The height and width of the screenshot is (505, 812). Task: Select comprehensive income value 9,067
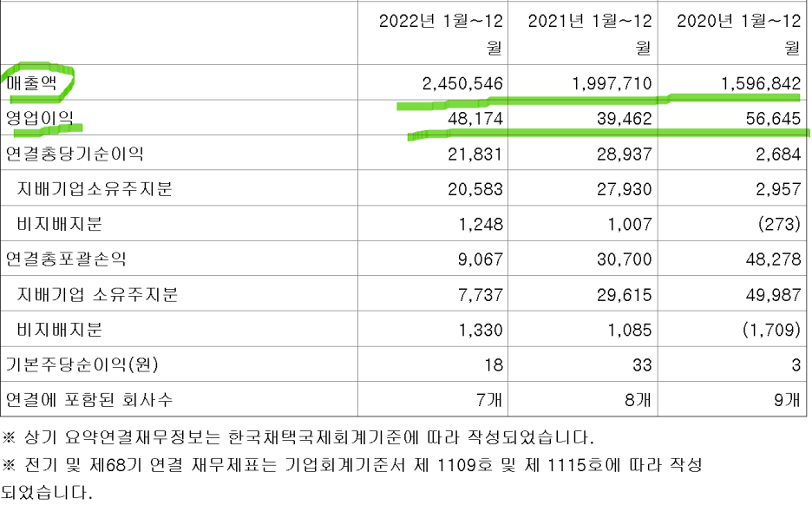pos(481,259)
